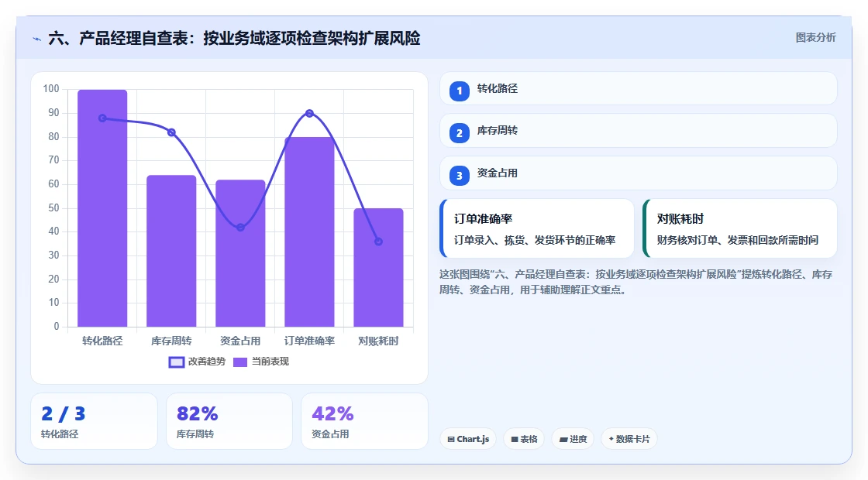
Task: Click the 图表分析 label in header
Action: pyautogui.click(x=815, y=38)
